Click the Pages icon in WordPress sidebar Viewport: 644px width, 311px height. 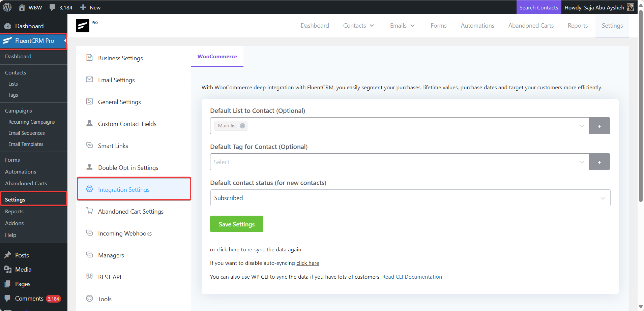[7, 284]
